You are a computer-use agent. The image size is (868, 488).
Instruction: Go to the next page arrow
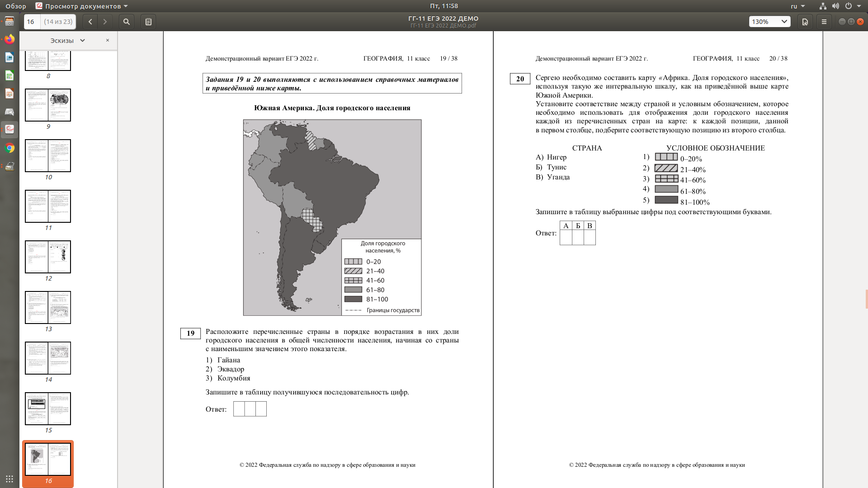tap(105, 22)
